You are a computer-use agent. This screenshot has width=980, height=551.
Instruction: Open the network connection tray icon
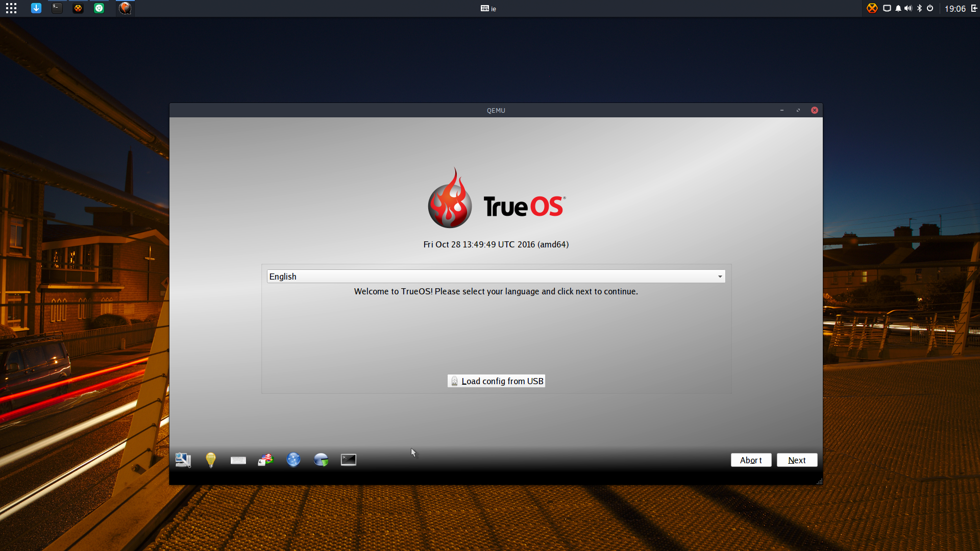(x=887, y=8)
